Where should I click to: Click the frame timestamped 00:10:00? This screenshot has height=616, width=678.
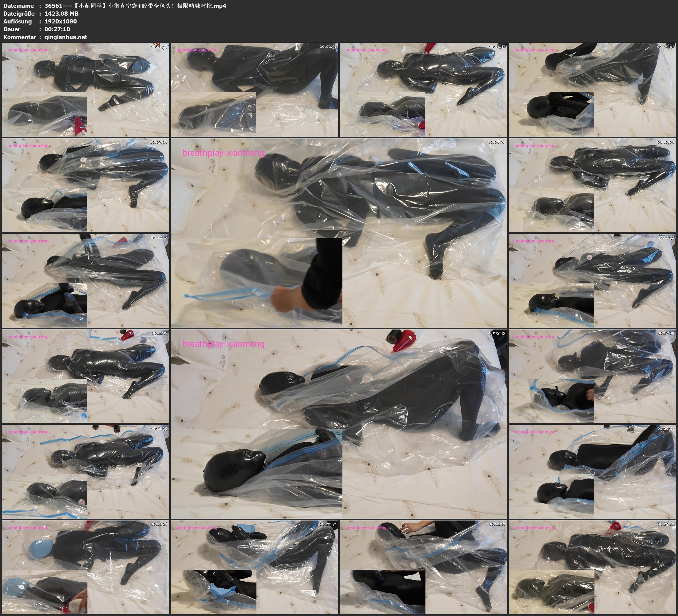tap(593, 185)
